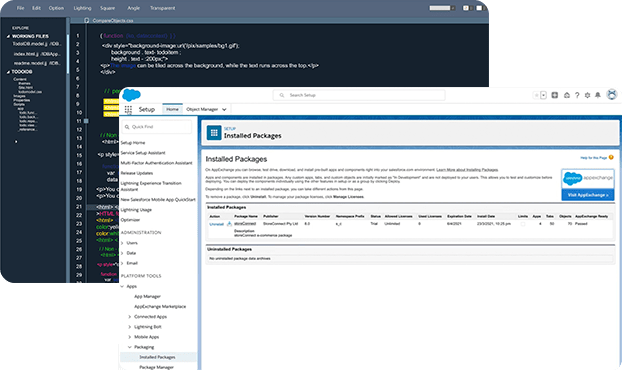Open the Setup gear icon
Image resolution: width=622 pixels, height=370 pixels.
coord(587,95)
